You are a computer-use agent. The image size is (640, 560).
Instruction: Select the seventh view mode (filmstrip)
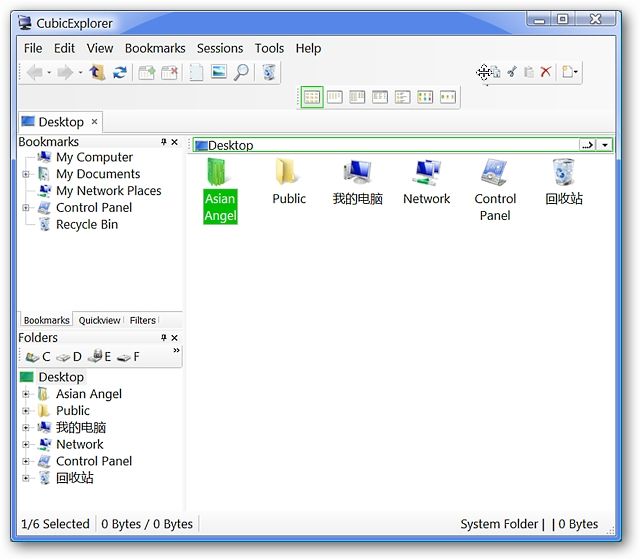[x=448, y=97]
